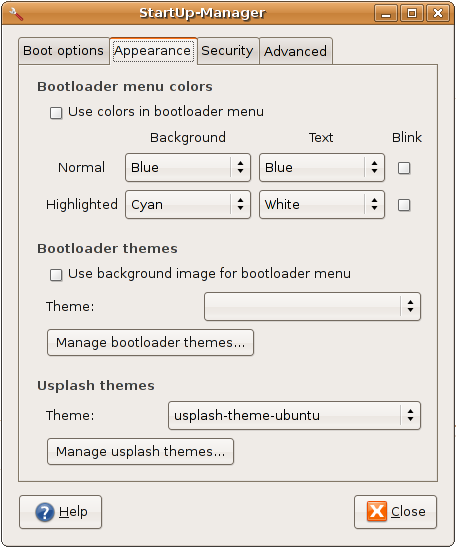Open the Advanced tab
The width and height of the screenshot is (456, 548).
pos(296,51)
